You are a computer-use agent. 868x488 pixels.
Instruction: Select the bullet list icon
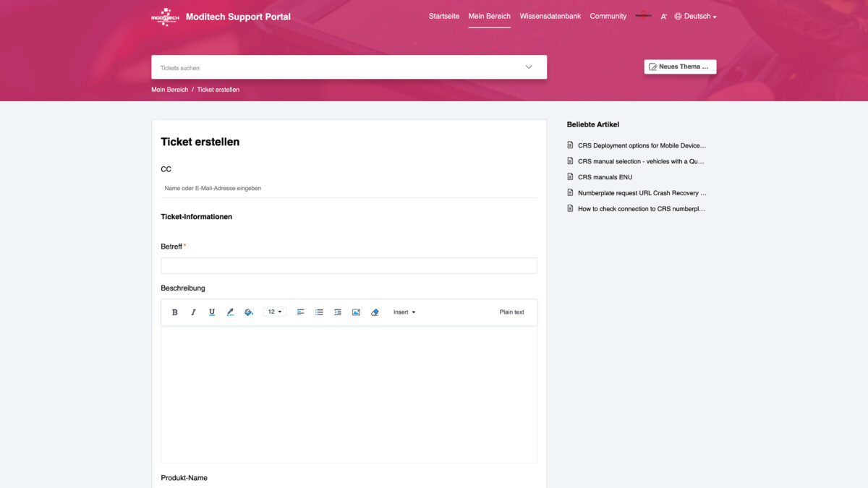click(x=319, y=312)
